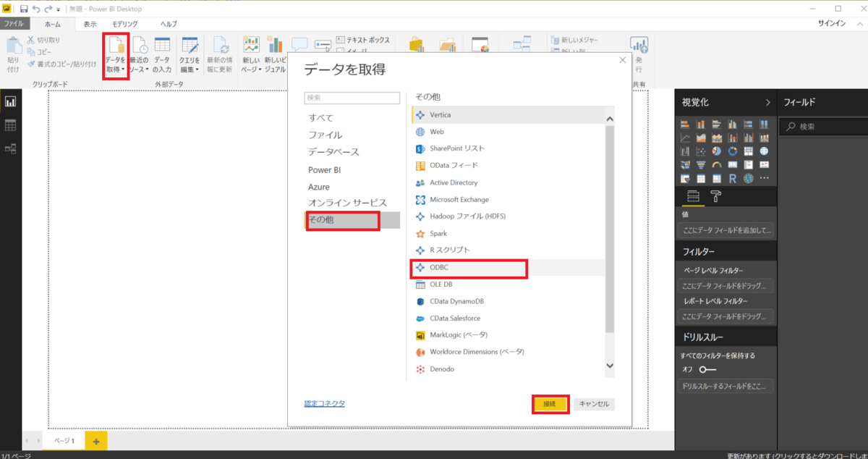
Task: Click 切り取り (Cut) in clipboard group
Action: [x=43, y=41]
